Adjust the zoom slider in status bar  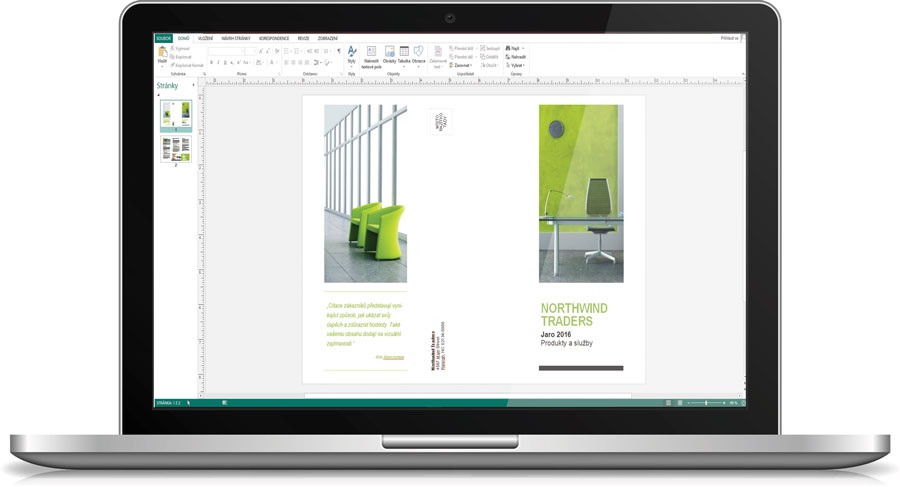tap(706, 403)
